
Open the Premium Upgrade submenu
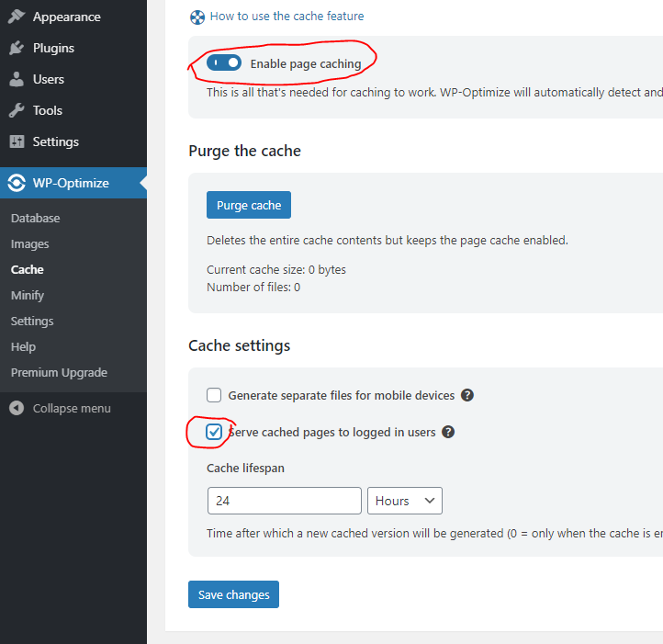click(59, 372)
